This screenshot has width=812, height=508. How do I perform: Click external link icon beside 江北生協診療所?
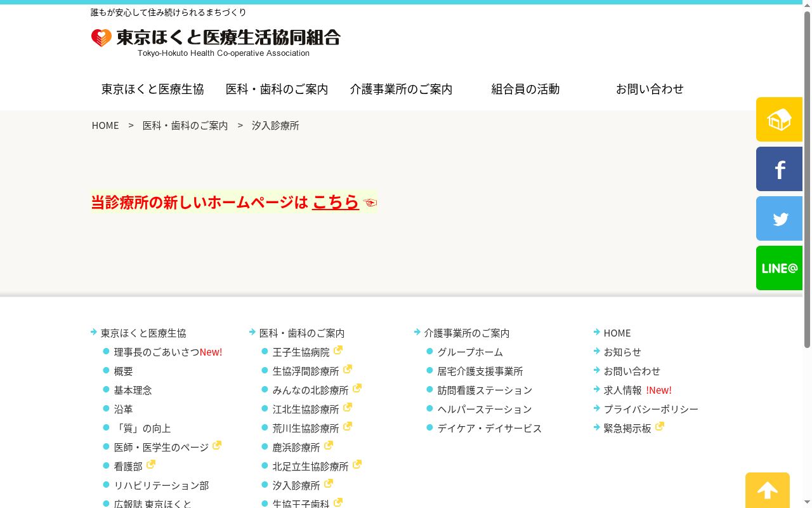pos(348,407)
